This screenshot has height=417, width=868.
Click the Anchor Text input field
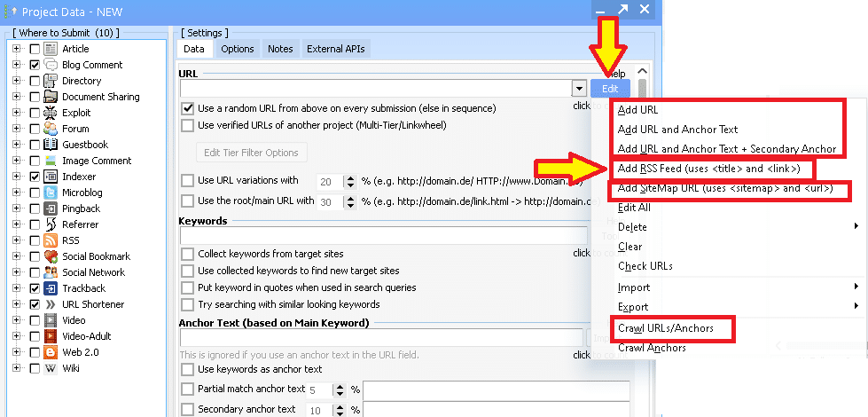pos(381,337)
